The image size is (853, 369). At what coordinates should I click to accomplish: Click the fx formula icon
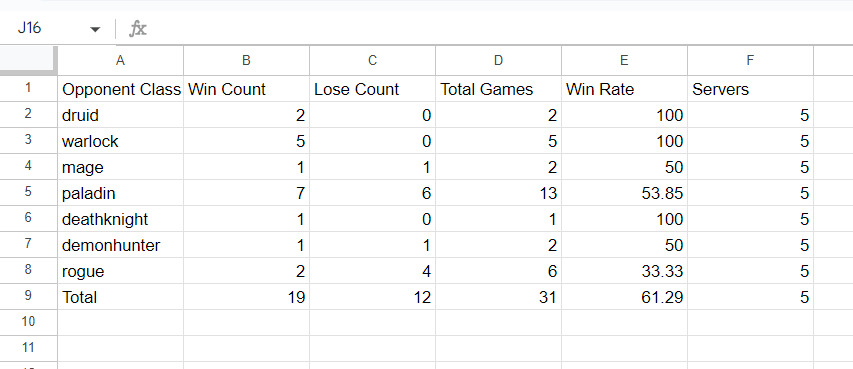(x=138, y=28)
